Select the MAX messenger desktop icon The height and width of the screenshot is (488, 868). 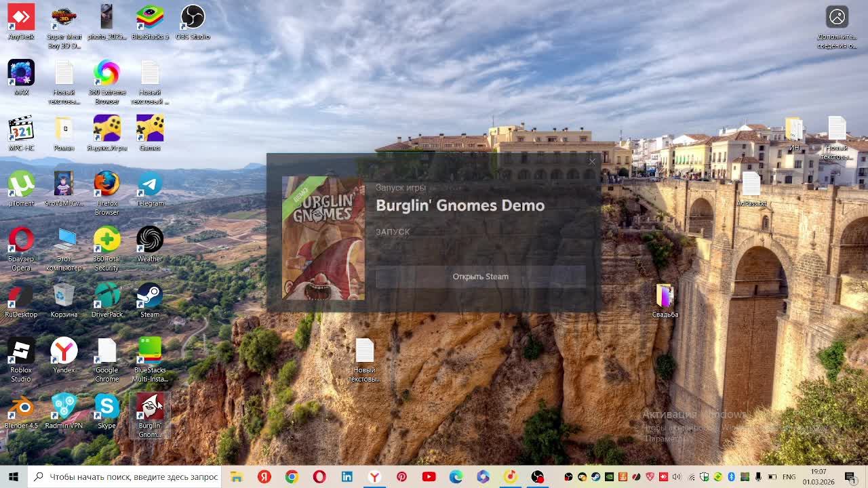tap(21, 78)
